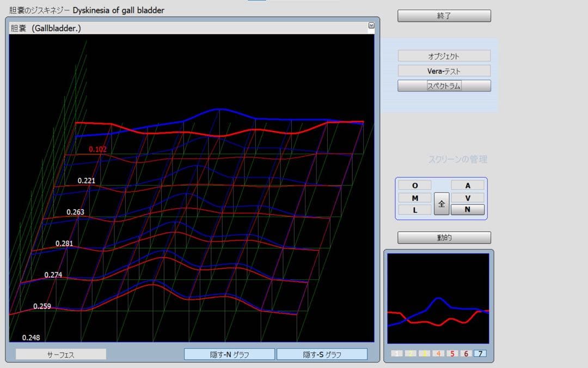This screenshot has height=368, width=588.
Task: Toggle the L screen button
Action: point(414,210)
